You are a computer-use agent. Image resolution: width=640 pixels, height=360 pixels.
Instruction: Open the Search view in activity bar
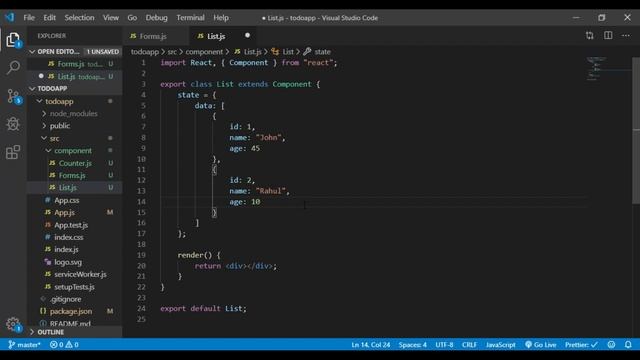[13, 67]
